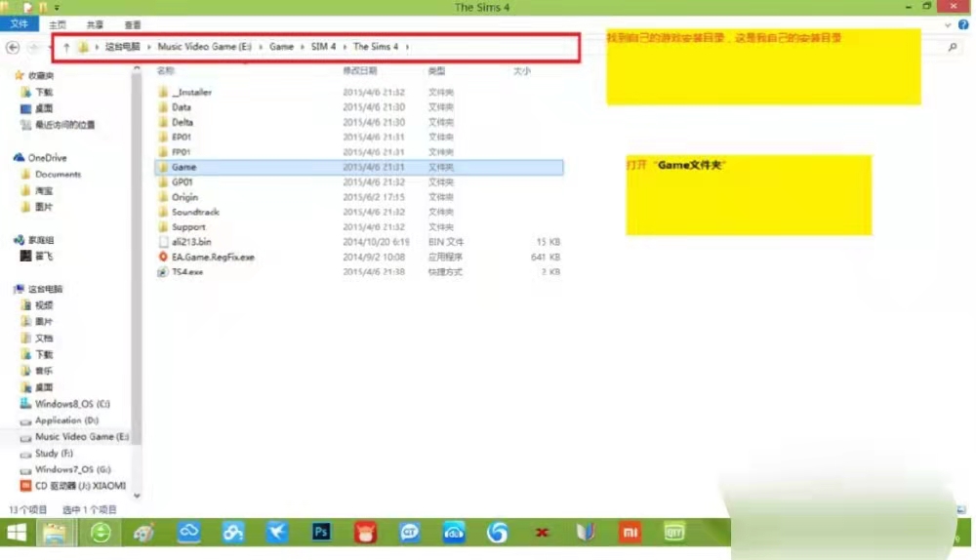976x560 pixels.
Task: Select 收藏夹 in the navigation pane
Action: point(34,75)
